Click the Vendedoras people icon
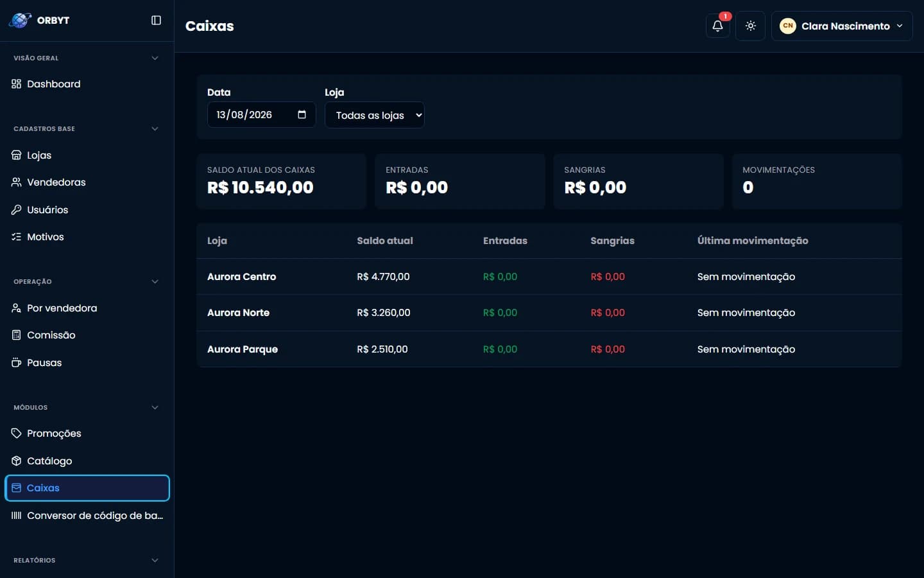The width and height of the screenshot is (924, 578). point(17,182)
